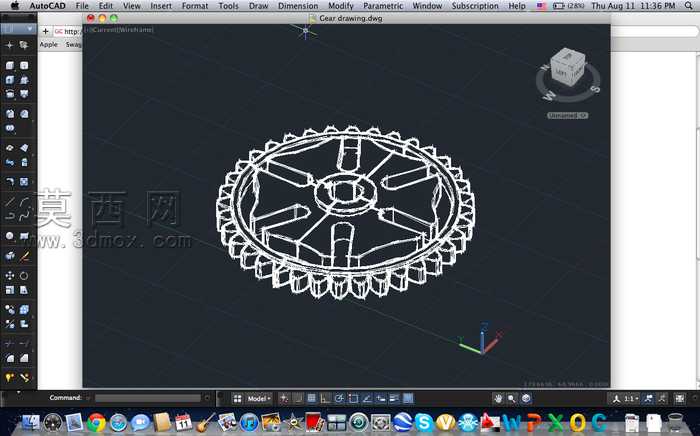The width and height of the screenshot is (700, 436).
Task: Open the Dimension menu
Action: [298, 6]
